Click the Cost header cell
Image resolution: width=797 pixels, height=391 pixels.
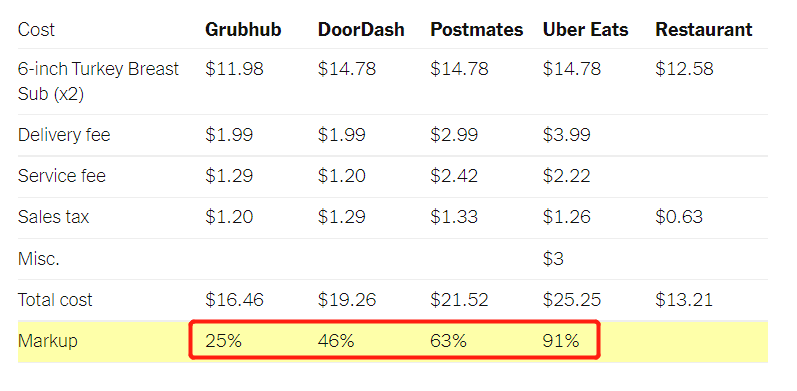click(x=36, y=29)
